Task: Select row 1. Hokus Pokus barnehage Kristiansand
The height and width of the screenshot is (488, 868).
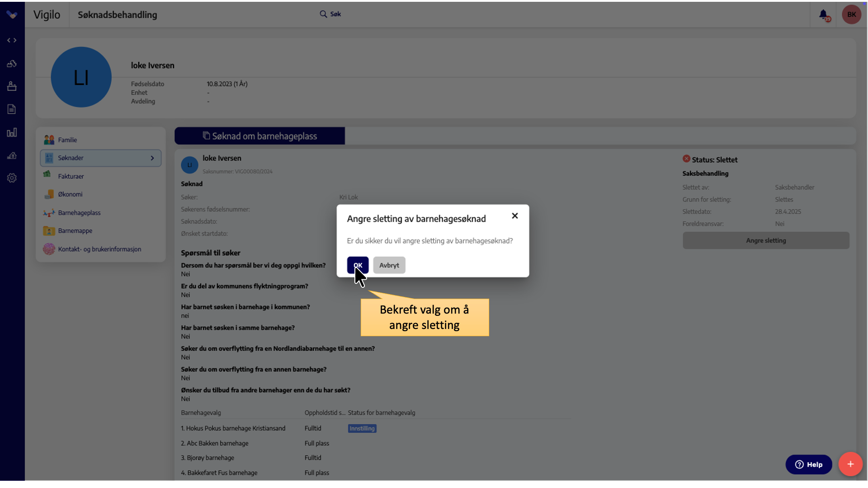Action: pos(233,428)
